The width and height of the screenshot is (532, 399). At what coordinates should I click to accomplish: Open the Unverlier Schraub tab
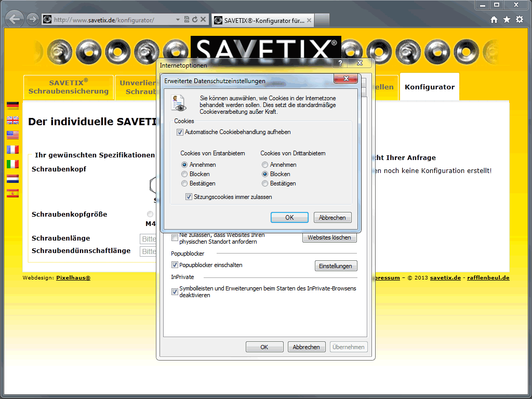click(x=136, y=87)
